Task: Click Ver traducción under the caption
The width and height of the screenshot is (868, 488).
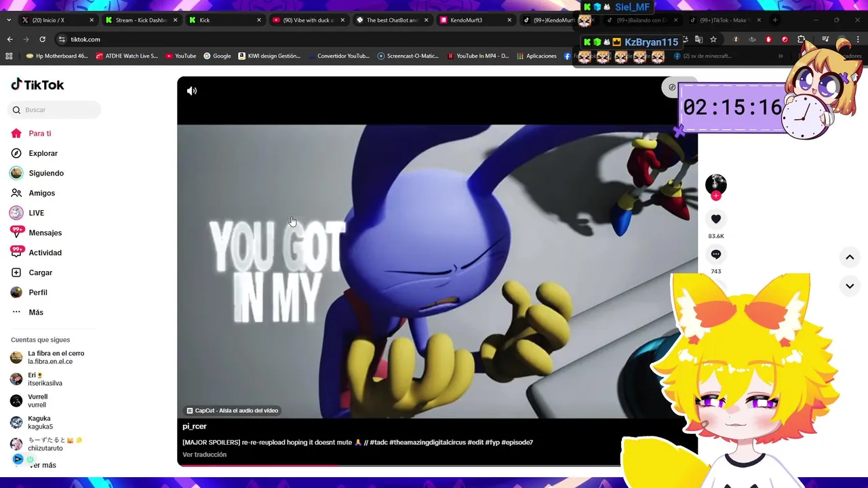Action: [x=204, y=454]
